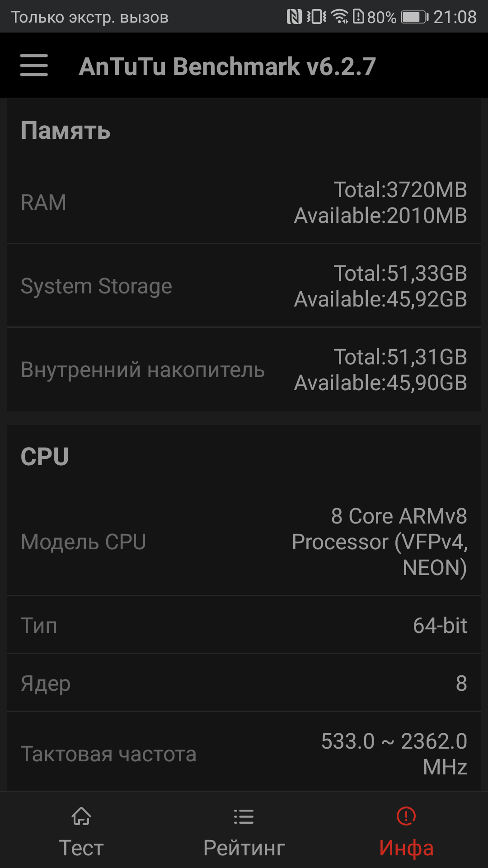This screenshot has width=488, height=868.
Task: Tap the vibrate mode status icon
Action: [316, 17]
